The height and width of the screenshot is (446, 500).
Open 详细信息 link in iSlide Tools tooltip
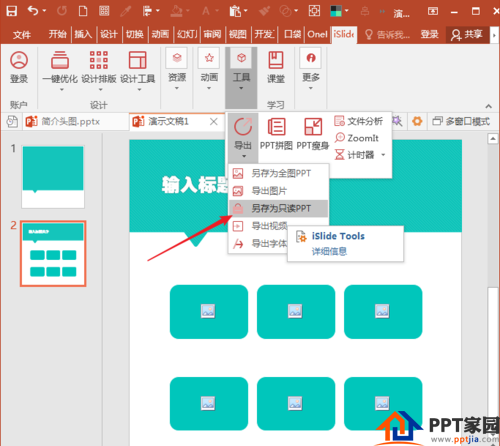329,251
